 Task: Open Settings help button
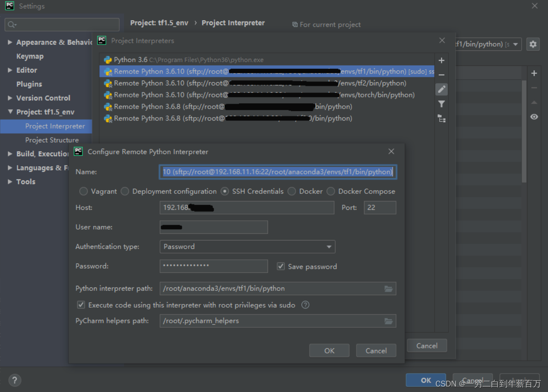tap(15, 380)
